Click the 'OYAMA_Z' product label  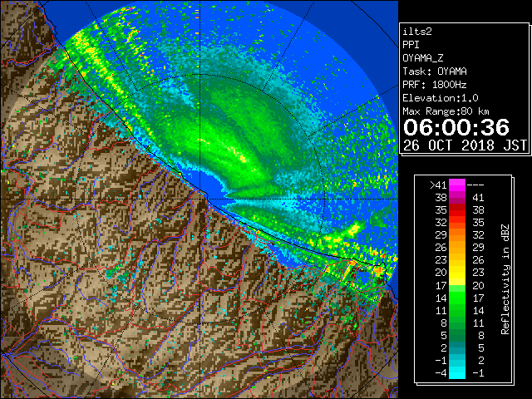pyautogui.click(x=423, y=58)
